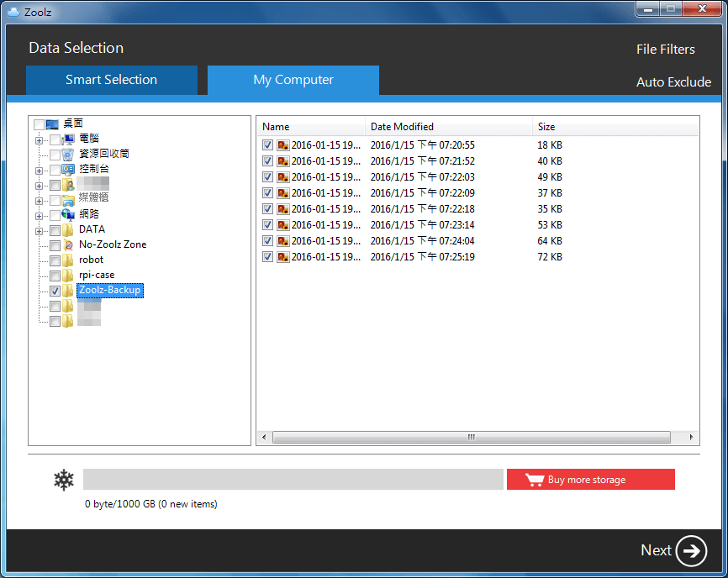Uncheck the first 2016-01-15 file checkbox
The image size is (728, 578).
(266, 144)
